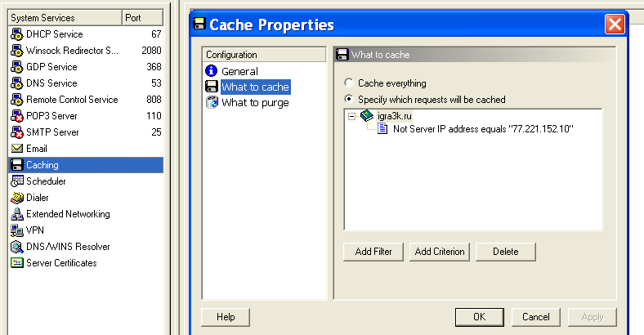
Task: Click the Dialer icon
Action: coord(17,198)
